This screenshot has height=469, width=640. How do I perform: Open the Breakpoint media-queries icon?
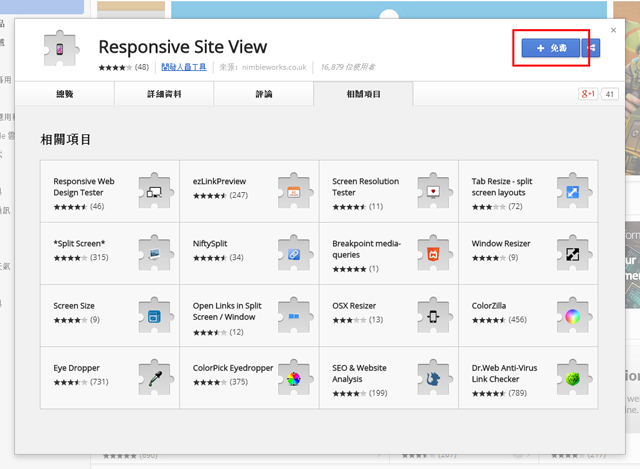coord(435,253)
